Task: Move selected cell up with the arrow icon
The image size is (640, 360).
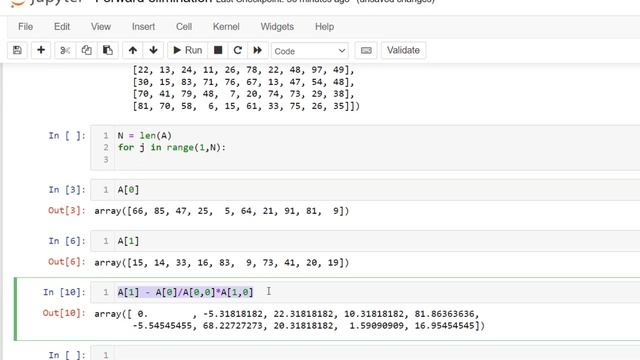Action: (x=133, y=50)
